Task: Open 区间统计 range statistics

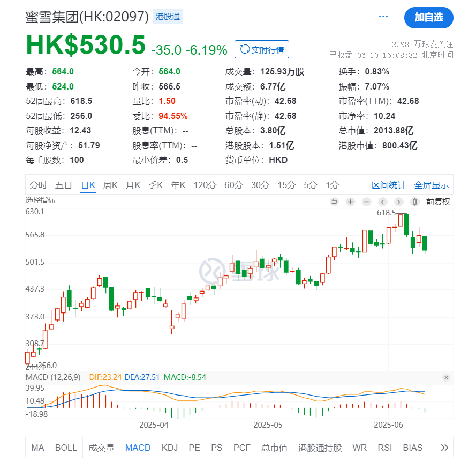Action: [x=389, y=185]
